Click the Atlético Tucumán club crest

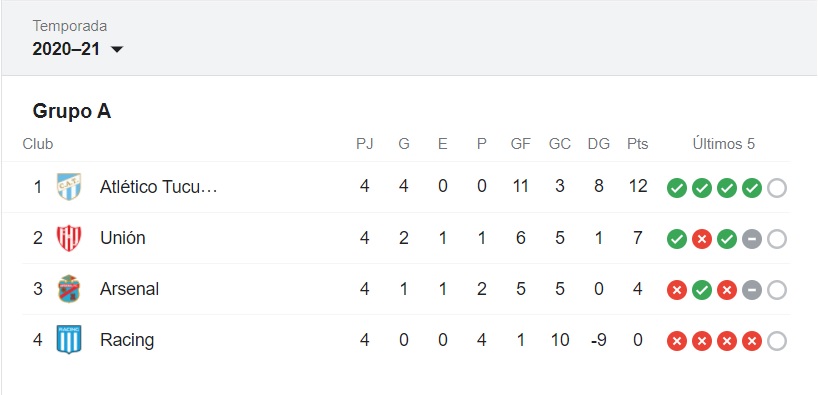point(69,187)
